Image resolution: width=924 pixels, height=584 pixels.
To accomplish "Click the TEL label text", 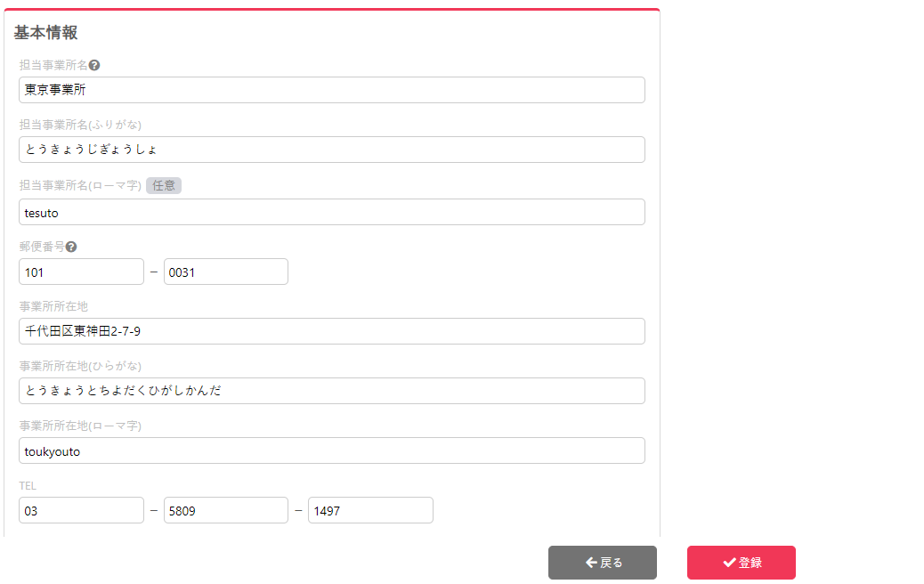I will point(28,486).
